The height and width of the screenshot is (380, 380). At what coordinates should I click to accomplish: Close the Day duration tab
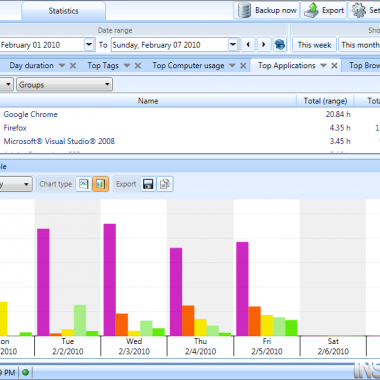73,66
